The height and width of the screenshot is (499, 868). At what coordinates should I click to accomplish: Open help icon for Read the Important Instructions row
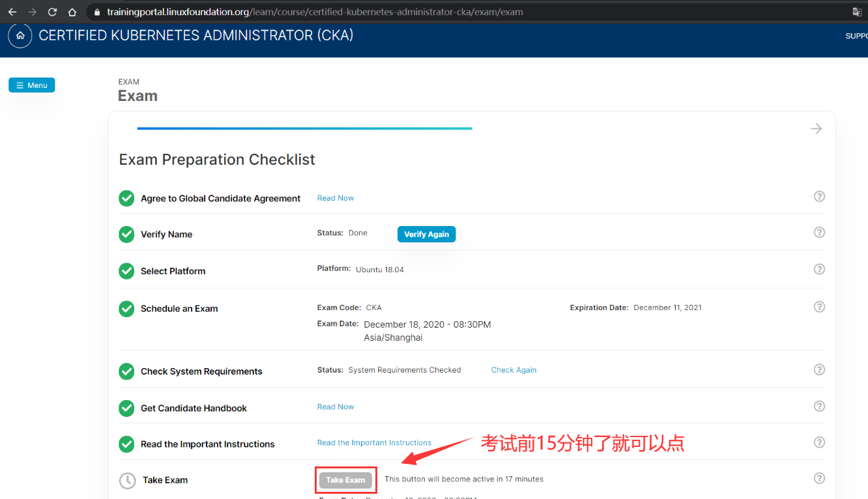820,442
